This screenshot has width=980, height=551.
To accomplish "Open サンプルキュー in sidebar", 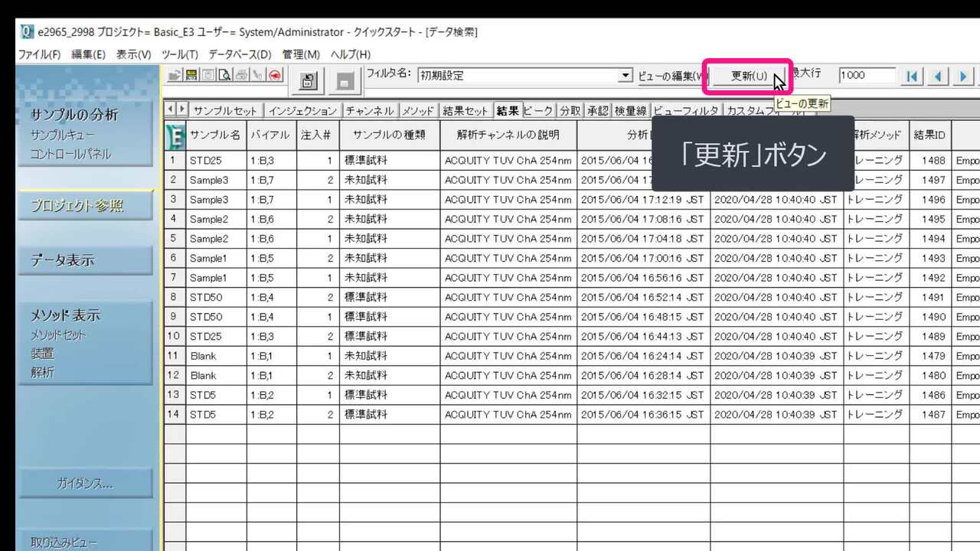I will point(63,135).
